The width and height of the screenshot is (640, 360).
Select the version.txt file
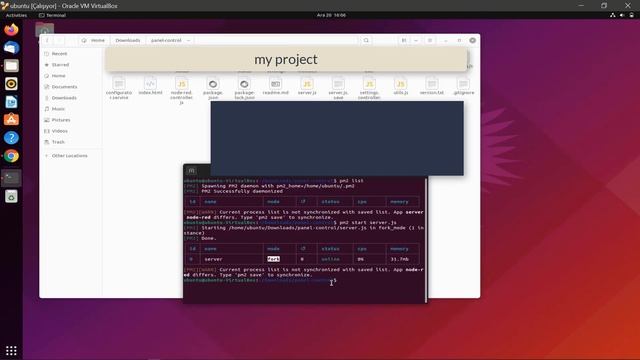431,86
